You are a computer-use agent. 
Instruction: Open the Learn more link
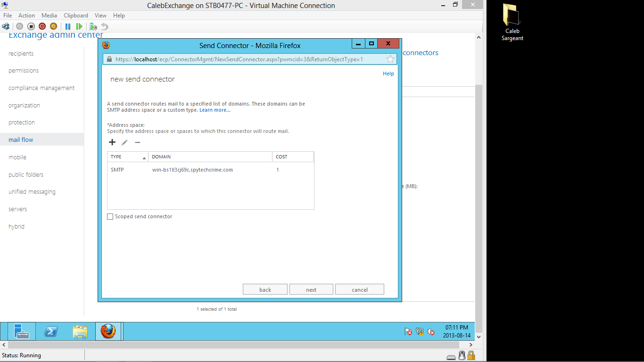[215, 110]
